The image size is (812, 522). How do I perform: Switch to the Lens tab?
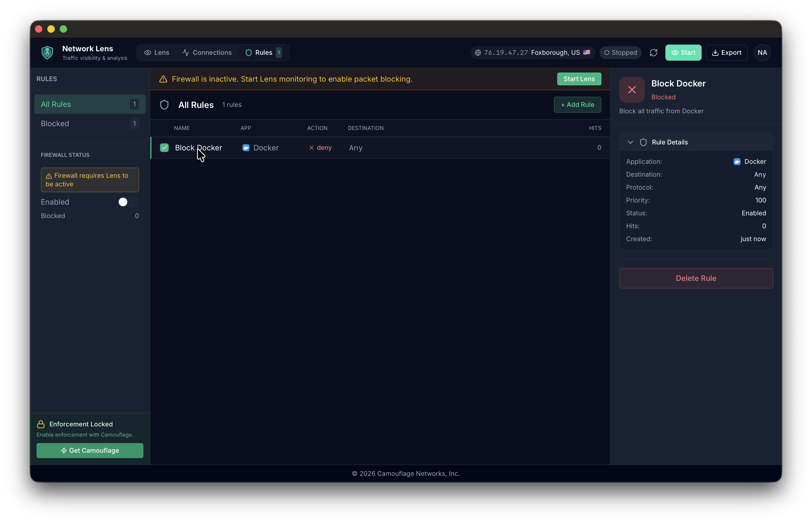pyautogui.click(x=157, y=53)
